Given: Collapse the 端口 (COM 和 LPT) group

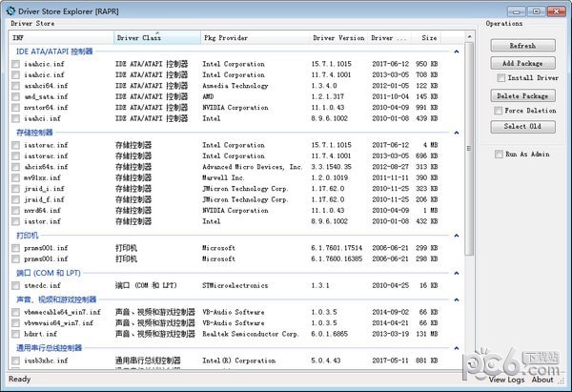Looking at the screenshot, I should pos(457,273).
